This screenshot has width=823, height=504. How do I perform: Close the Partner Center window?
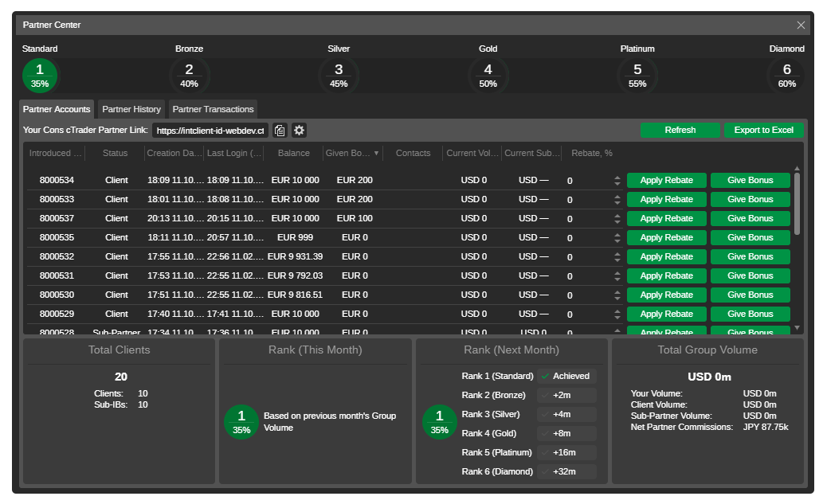pos(801,25)
